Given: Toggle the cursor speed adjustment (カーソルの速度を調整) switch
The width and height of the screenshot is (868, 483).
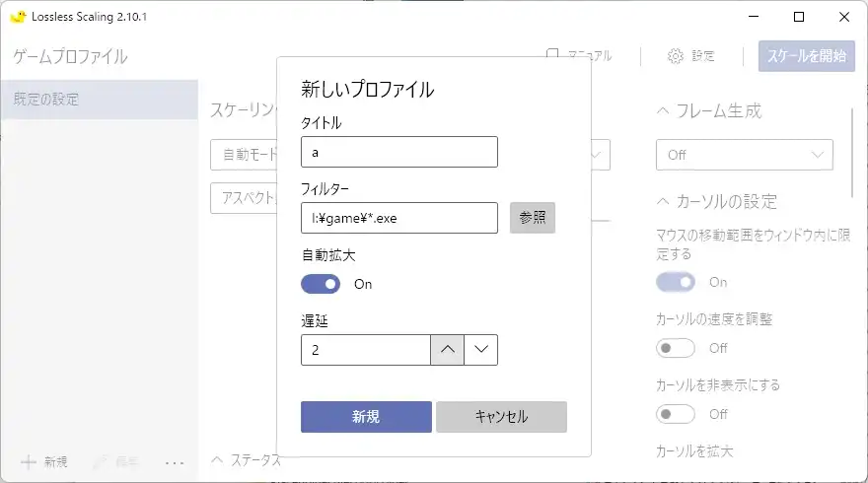Looking at the screenshot, I should 676,348.
